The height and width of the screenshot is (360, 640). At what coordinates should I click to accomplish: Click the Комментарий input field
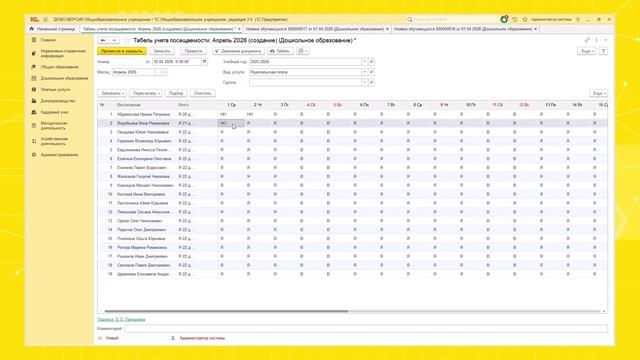coord(366,329)
